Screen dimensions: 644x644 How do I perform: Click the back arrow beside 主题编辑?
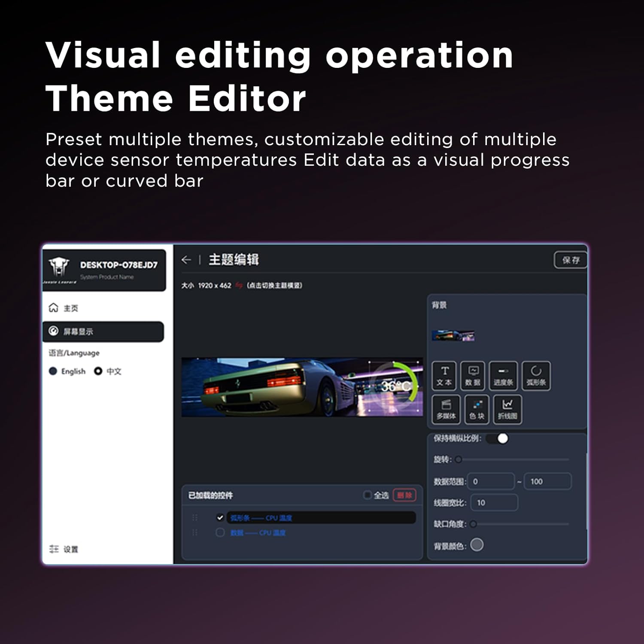pyautogui.click(x=186, y=260)
